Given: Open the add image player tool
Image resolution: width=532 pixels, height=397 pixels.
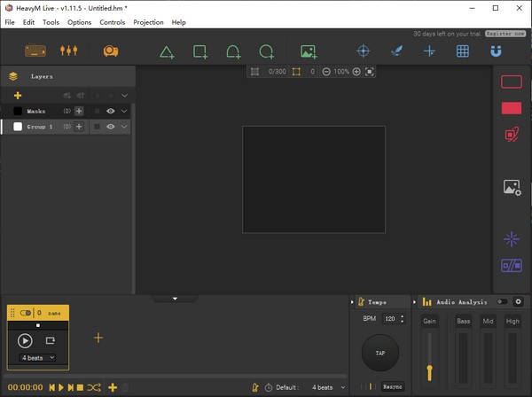Looking at the screenshot, I should pos(309,51).
